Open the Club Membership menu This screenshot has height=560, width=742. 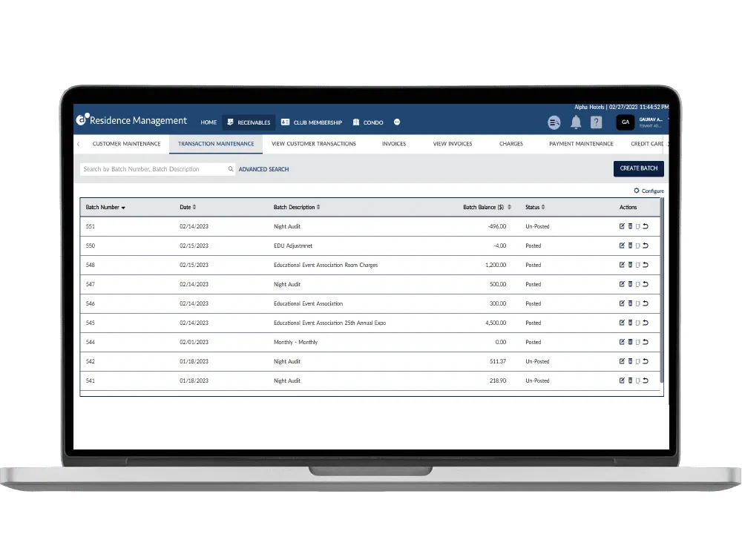[312, 122]
